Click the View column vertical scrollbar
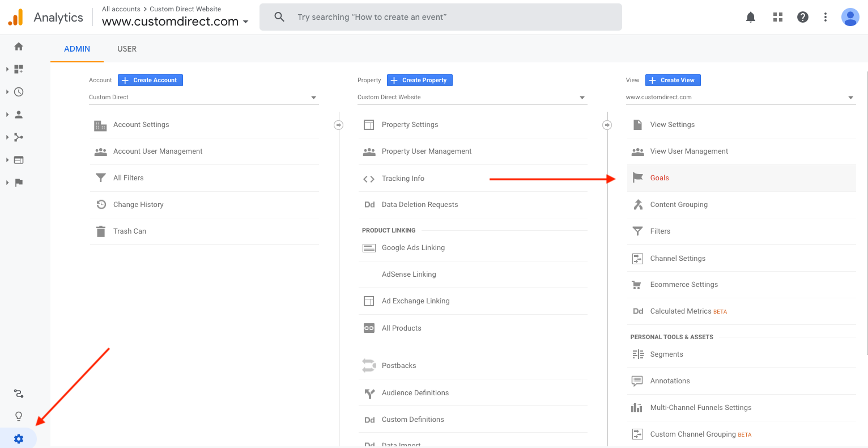The height and width of the screenshot is (448, 868). [866, 213]
